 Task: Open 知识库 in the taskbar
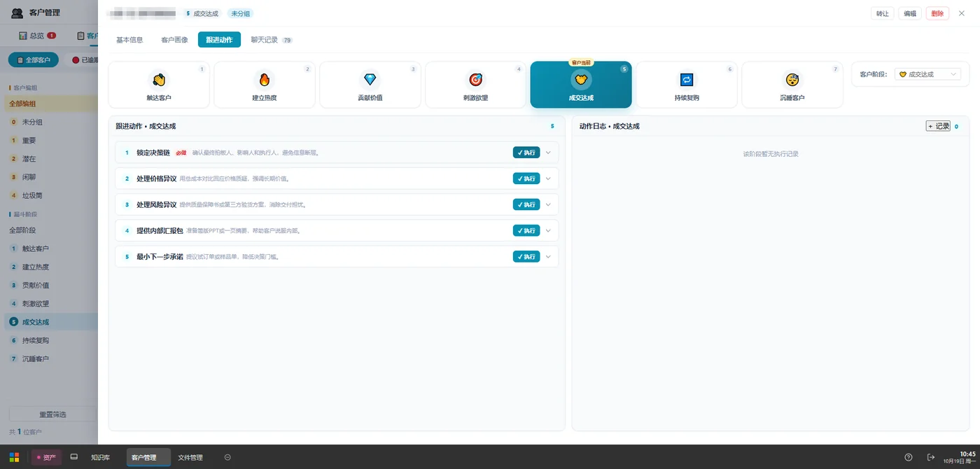coord(100,457)
